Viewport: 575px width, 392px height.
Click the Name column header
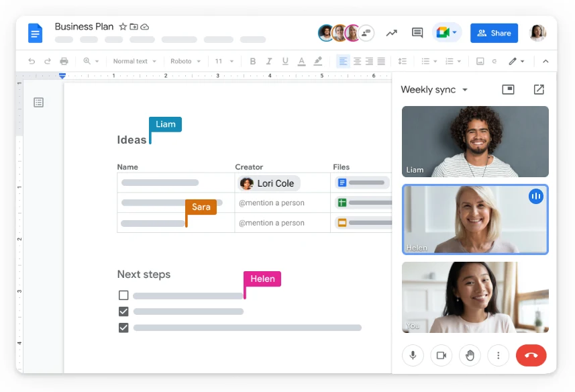(127, 167)
